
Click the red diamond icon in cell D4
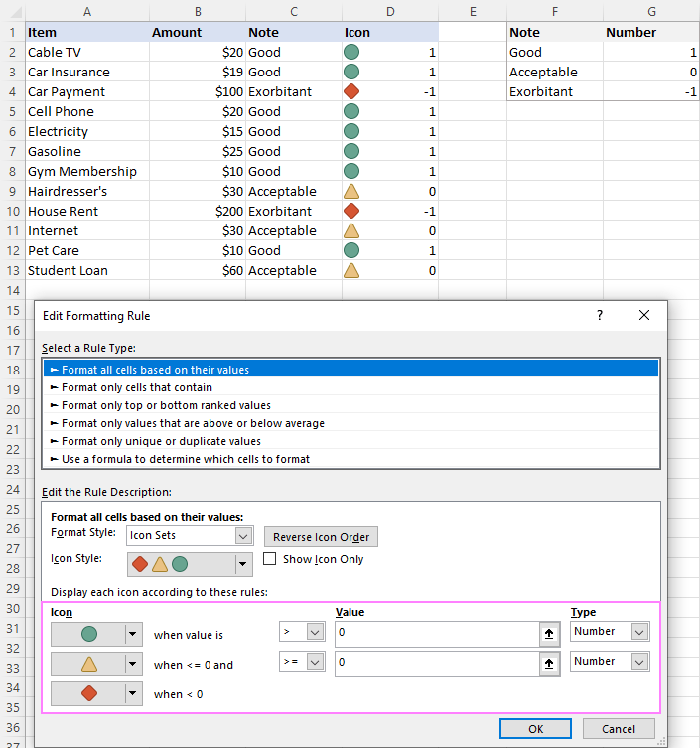[351, 91]
